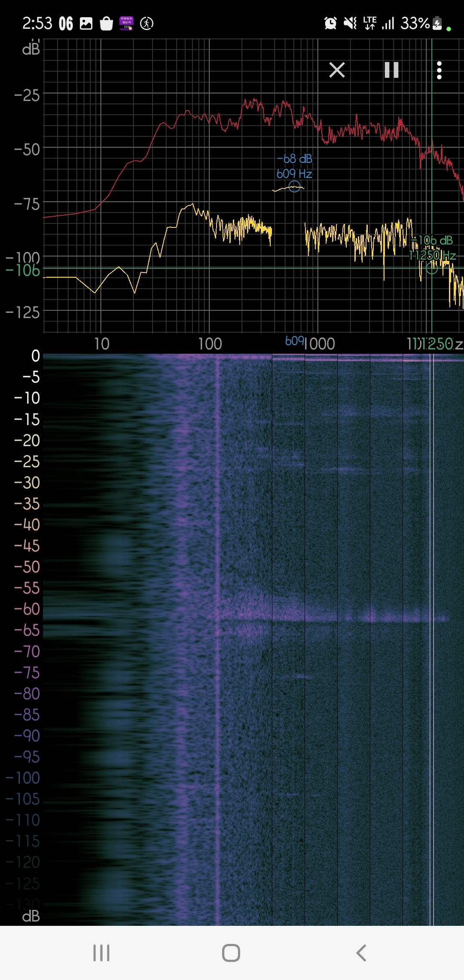Dismiss the cursor with the X icon
464x980 pixels.
[337, 70]
